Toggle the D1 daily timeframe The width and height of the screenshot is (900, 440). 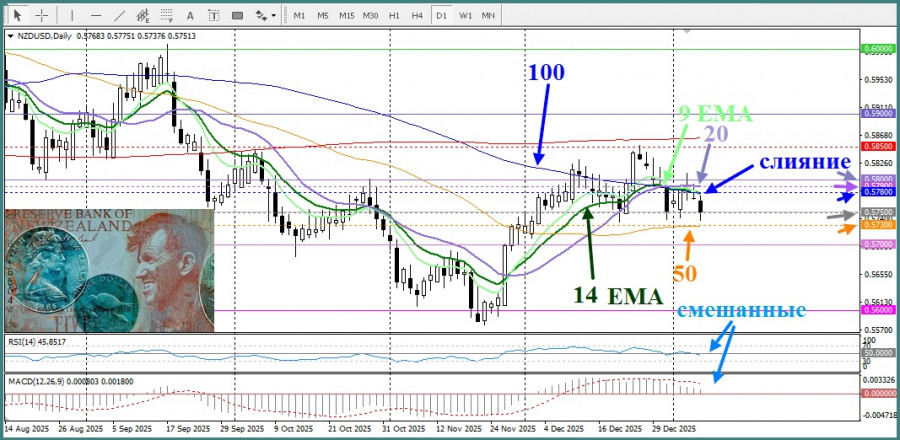[x=441, y=16]
